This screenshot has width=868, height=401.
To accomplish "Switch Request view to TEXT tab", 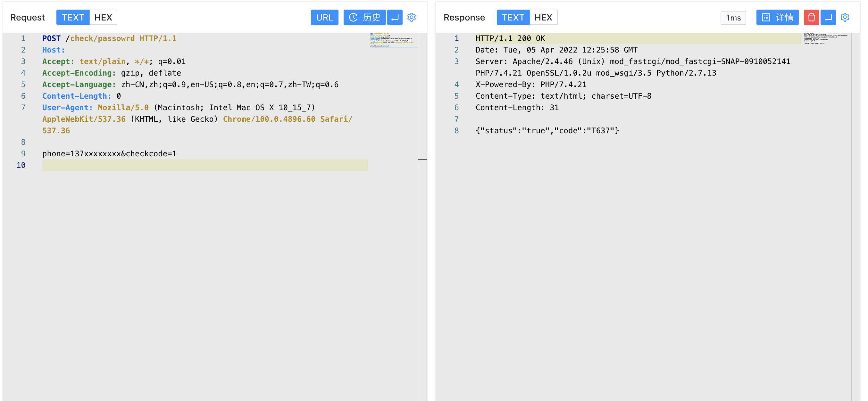I will (73, 17).
